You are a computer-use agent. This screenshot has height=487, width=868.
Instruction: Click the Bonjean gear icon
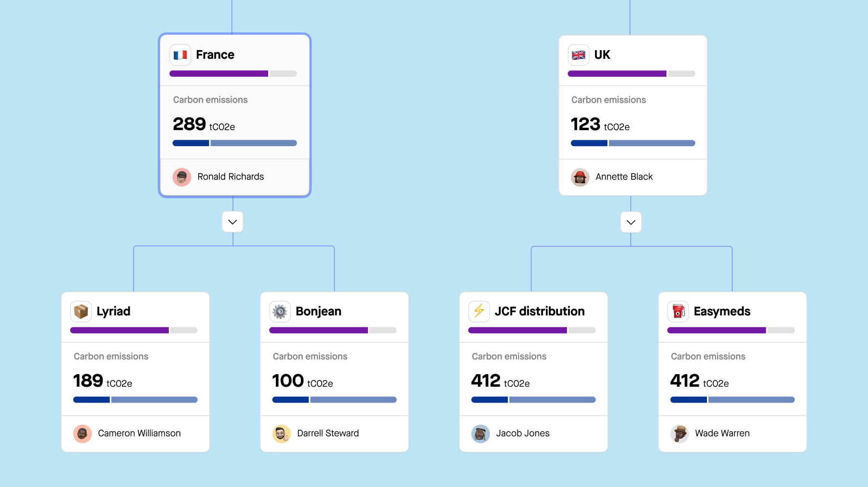point(280,311)
